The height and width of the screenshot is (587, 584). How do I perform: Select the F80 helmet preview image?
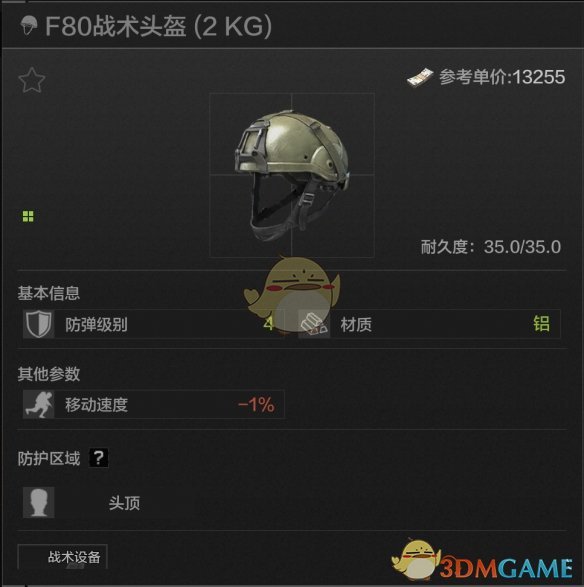click(292, 175)
